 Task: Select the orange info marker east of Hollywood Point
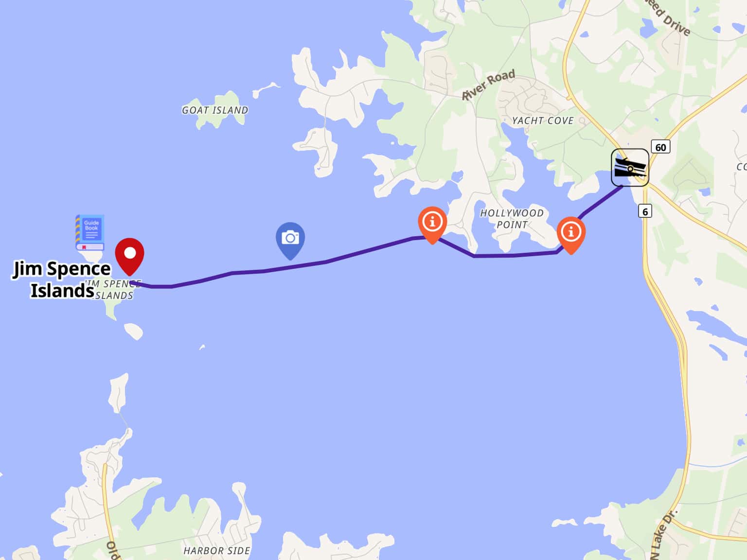click(571, 235)
